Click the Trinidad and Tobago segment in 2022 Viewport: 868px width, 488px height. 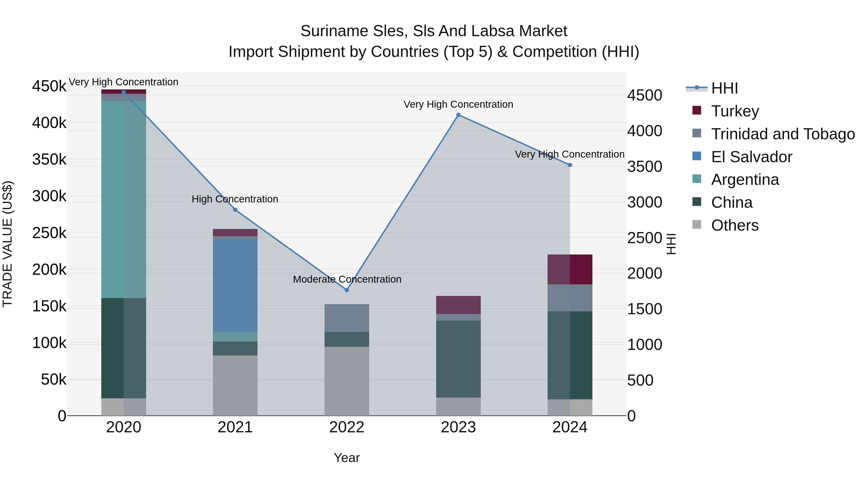pos(347,318)
